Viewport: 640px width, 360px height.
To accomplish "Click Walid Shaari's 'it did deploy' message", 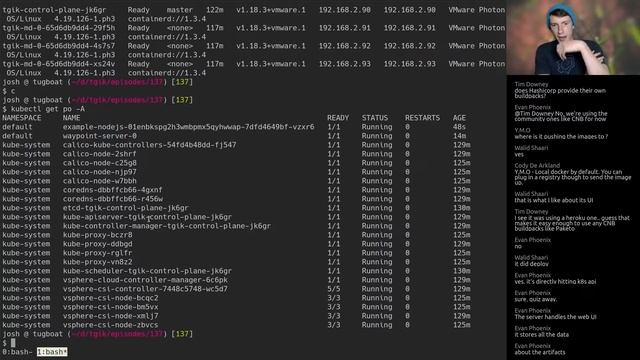I will pyautogui.click(x=531, y=264).
